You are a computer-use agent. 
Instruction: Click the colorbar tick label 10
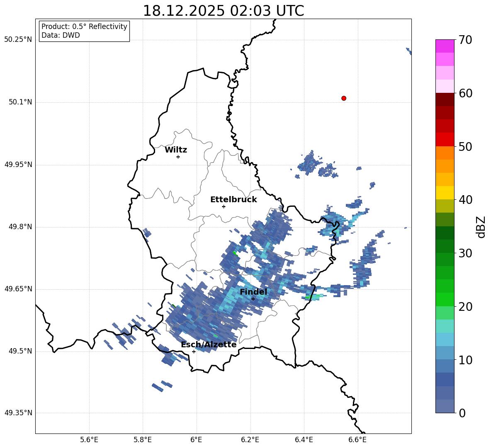tap(465, 360)
